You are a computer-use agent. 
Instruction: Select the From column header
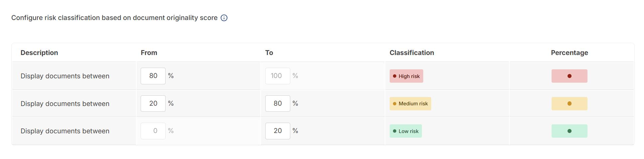tap(149, 53)
